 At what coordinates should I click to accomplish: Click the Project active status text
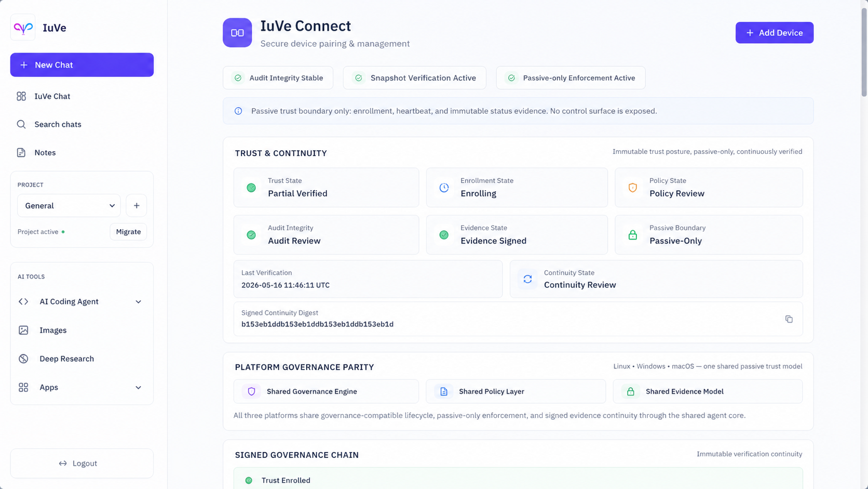click(x=38, y=232)
